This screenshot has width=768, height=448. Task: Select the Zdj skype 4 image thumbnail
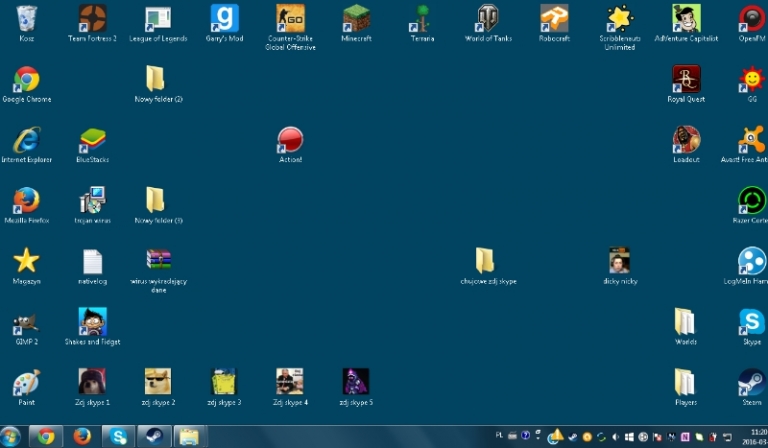(290, 382)
